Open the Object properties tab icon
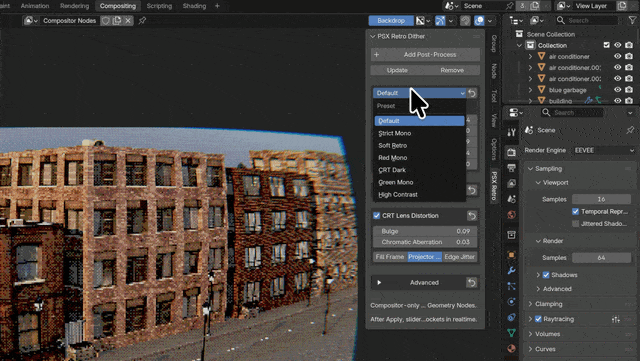 point(511,255)
